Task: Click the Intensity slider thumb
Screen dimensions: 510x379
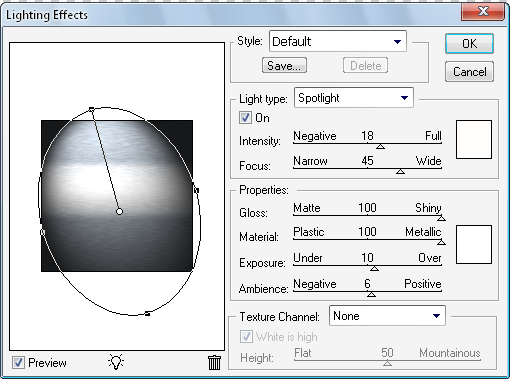Action: tap(380, 146)
